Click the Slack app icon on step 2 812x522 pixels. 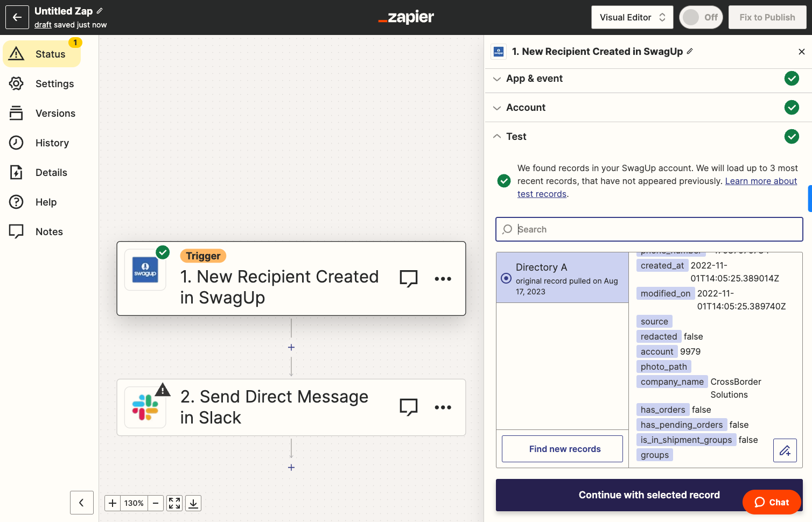click(145, 407)
